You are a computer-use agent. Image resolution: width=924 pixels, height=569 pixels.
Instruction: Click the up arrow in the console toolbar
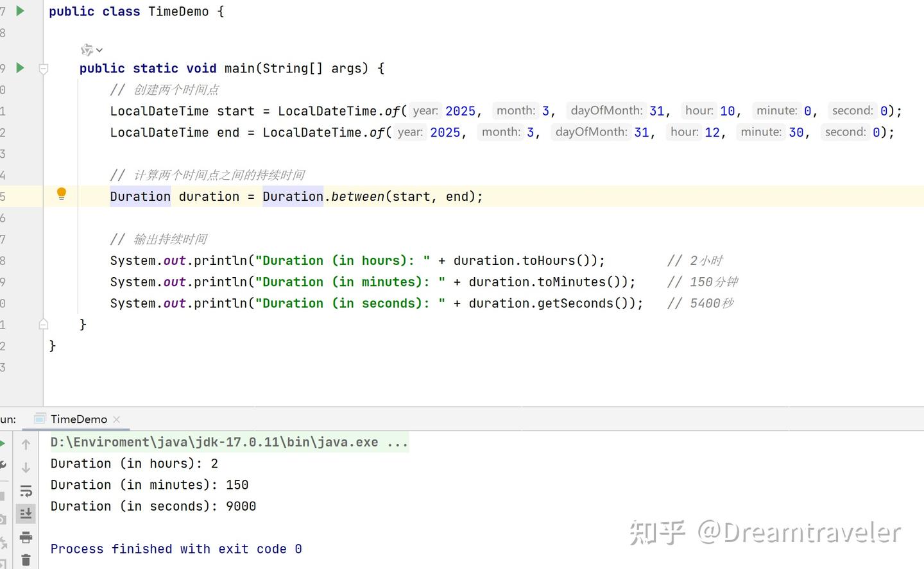tap(26, 444)
